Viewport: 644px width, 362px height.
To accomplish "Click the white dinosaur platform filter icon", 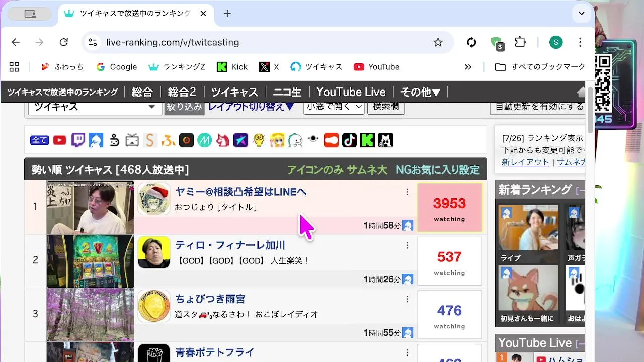I will pos(295,140).
